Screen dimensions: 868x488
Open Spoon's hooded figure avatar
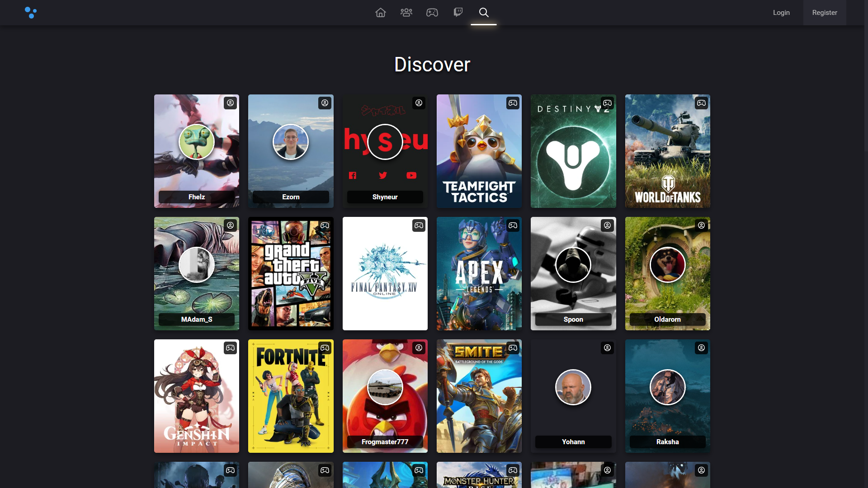[573, 264]
